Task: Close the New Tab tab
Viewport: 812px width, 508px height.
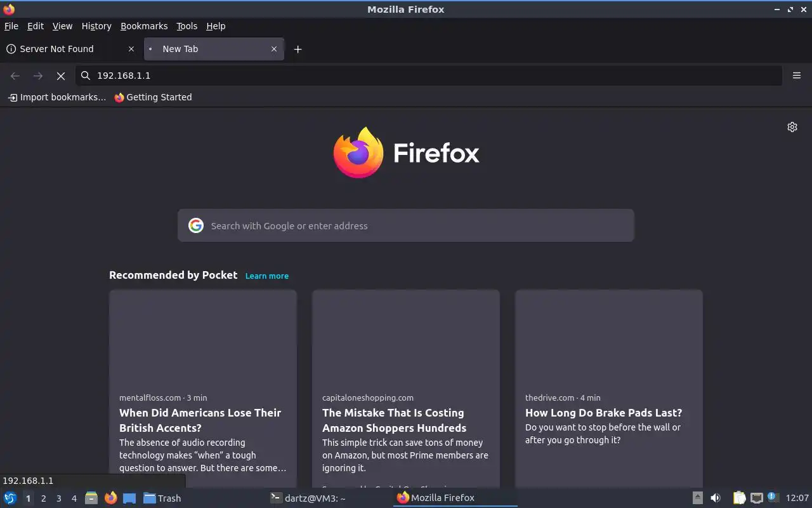Action: point(274,49)
